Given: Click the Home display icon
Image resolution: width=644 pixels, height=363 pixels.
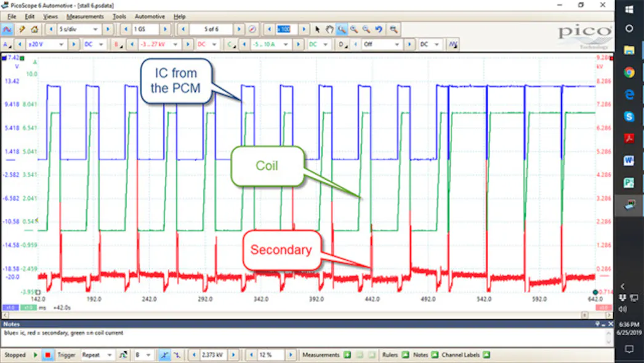Looking at the screenshot, I should pyautogui.click(x=34, y=30).
